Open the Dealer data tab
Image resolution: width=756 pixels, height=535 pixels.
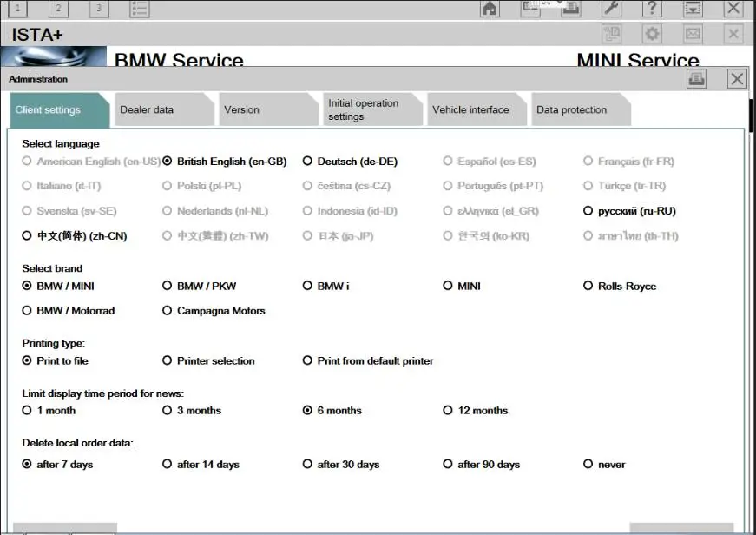pos(164,110)
